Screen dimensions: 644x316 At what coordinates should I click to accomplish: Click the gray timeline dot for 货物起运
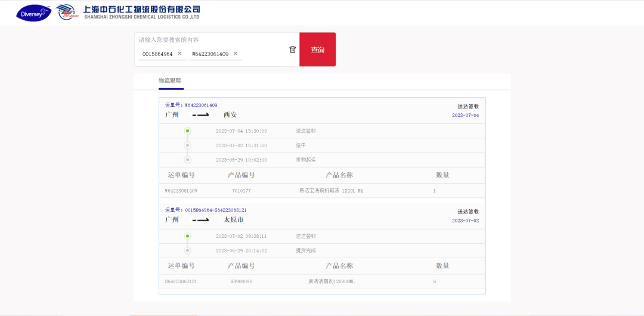pos(187,160)
